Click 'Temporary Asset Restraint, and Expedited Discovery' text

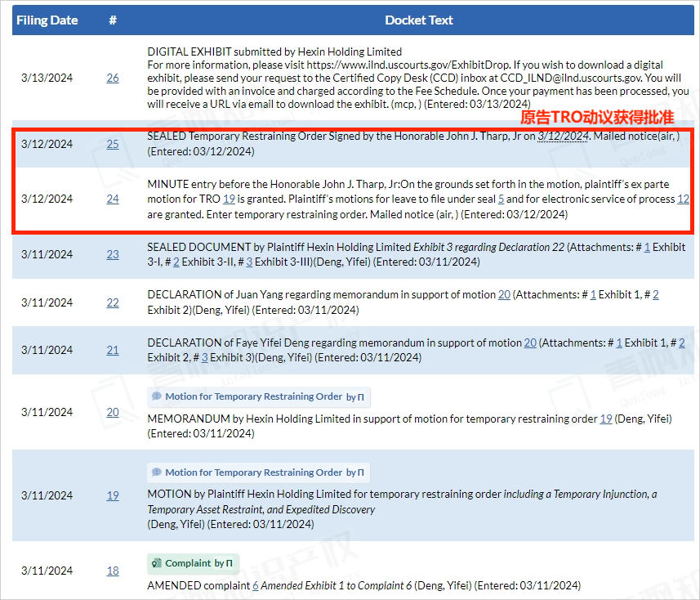[261, 510]
